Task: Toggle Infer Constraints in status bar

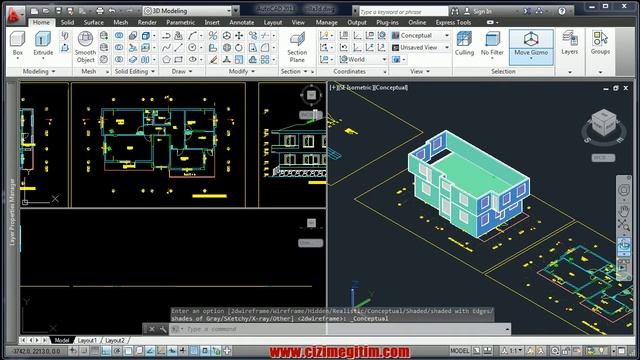Action: point(73,351)
